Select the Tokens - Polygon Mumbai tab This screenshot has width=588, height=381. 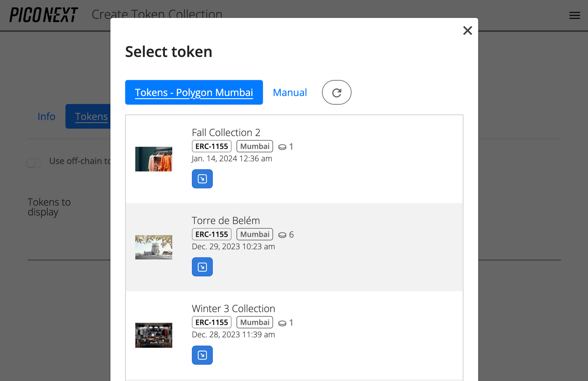(194, 92)
